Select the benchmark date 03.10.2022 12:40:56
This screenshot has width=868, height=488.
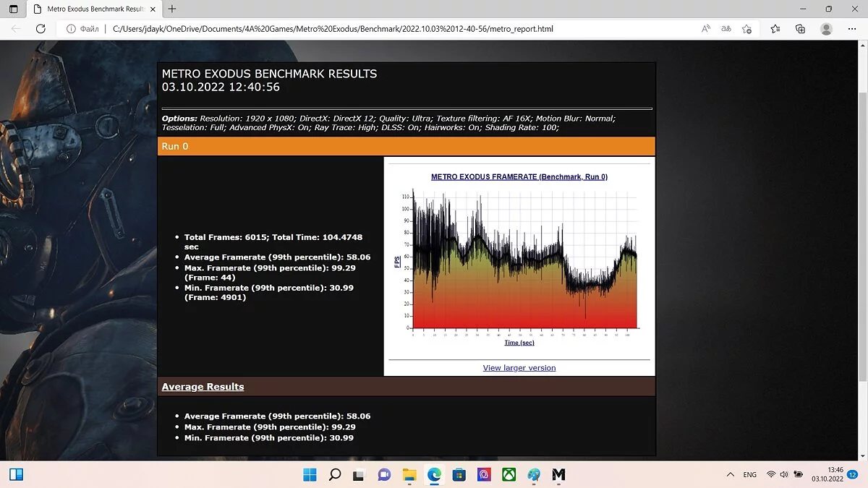pyautogui.click(x=221, y=87)
